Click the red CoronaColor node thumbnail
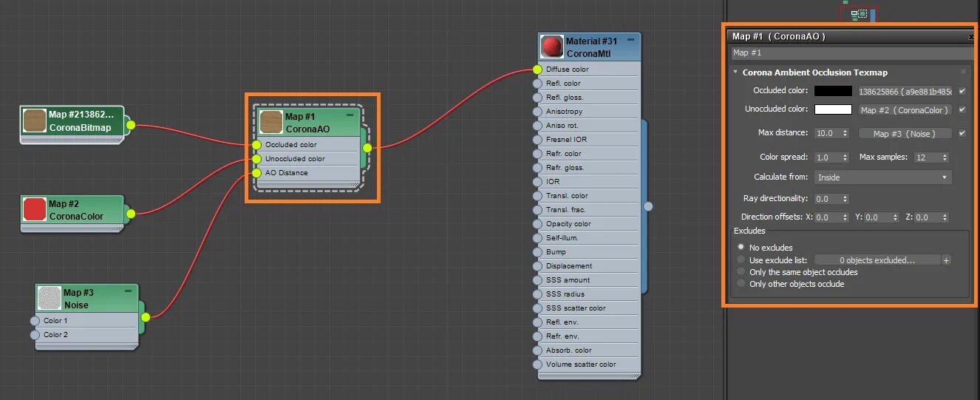This screenshot has height=400, width=980. [x=35, y=210]
